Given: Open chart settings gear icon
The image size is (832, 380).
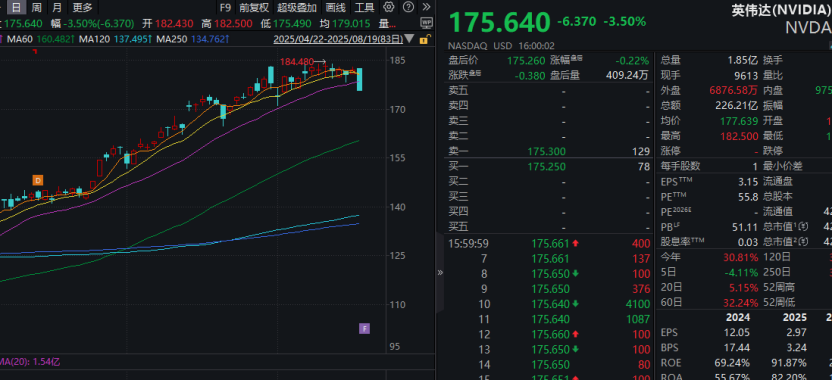Looking at the screenshot, I should pos(389,7).
